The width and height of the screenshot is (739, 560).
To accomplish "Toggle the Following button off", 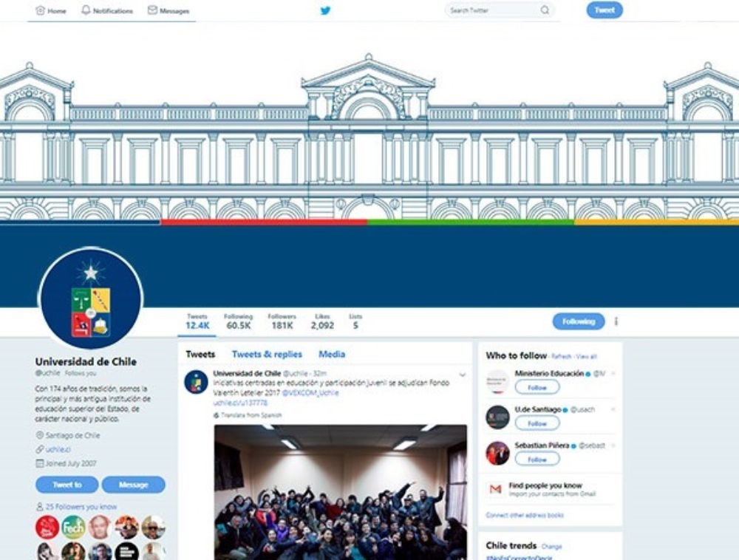I will click(x=579, y=321).
